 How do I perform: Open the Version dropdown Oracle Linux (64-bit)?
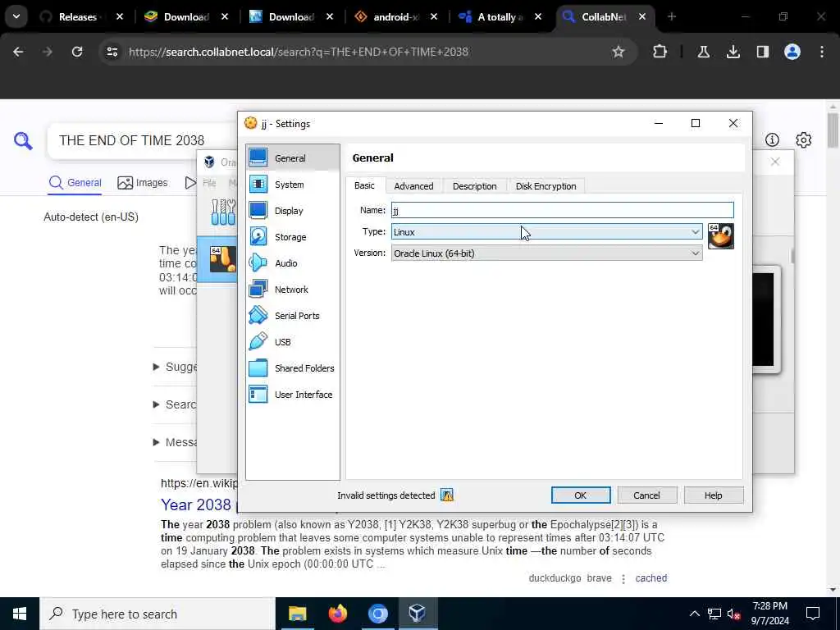[x=546, y=253]
